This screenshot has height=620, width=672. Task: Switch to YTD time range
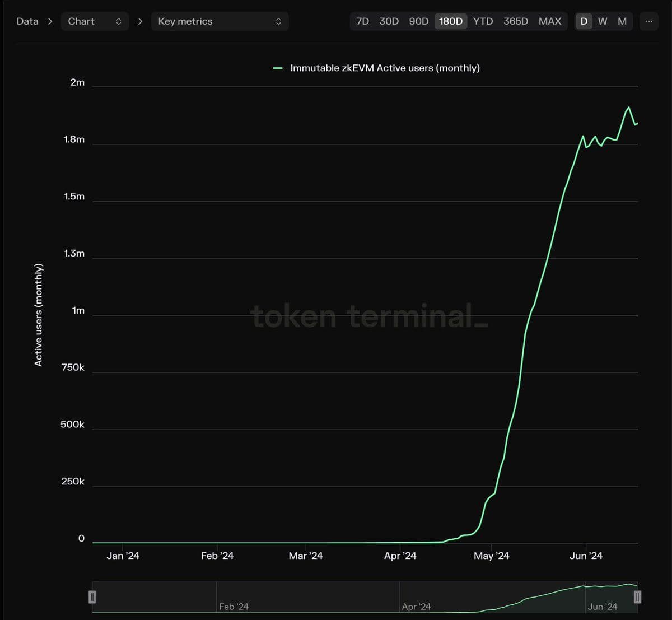pyautogui.click(x=483, y=21)
